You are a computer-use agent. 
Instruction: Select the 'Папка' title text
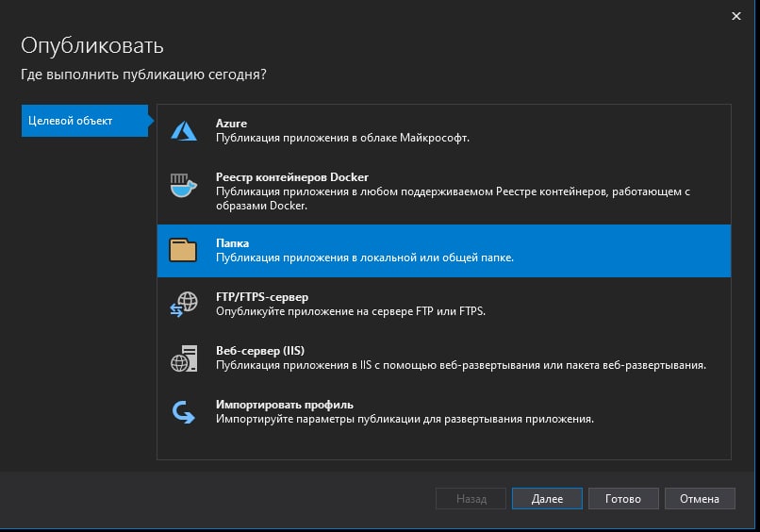(232, 243)
